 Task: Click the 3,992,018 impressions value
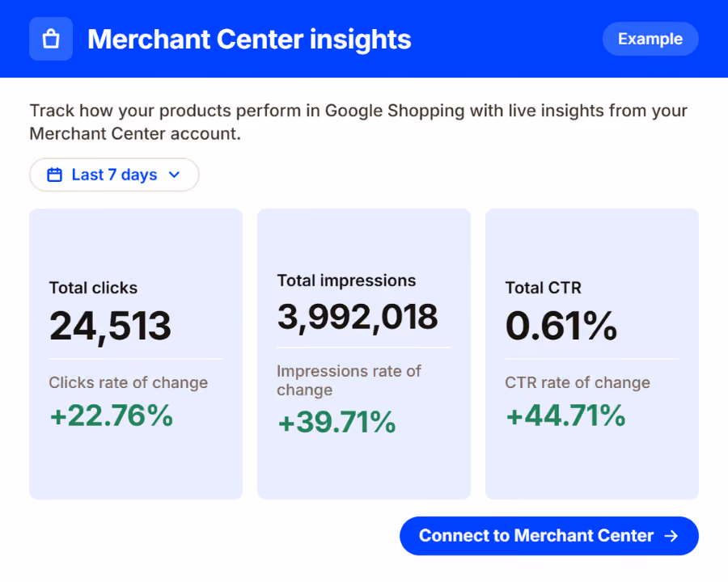tap(357, 318)
